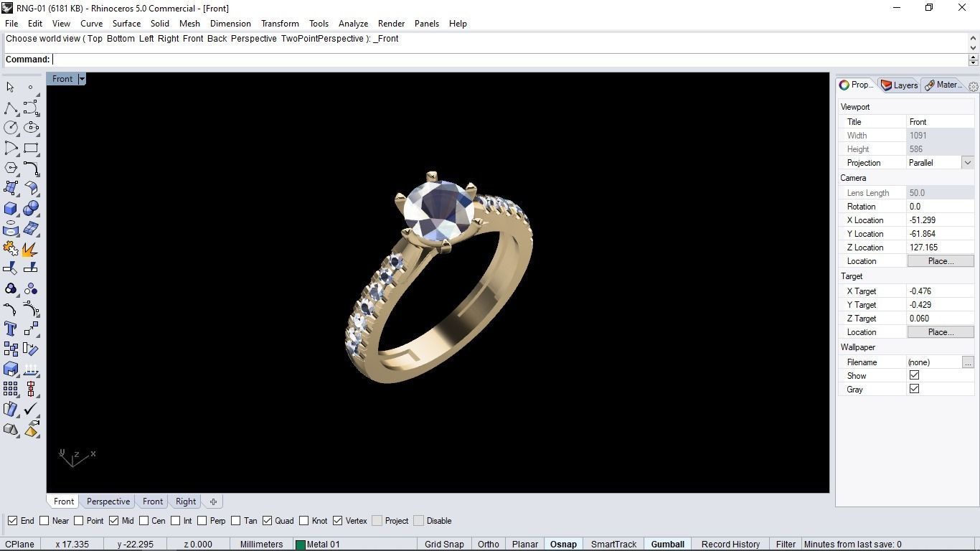Open panel settings gear icon

point(973,86)
